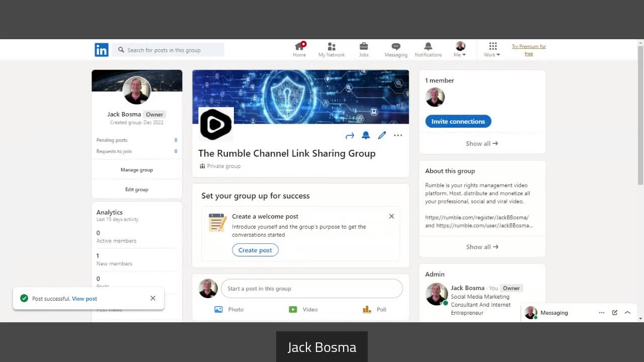Image resolution: width=644 pixels, height=362 pixels.
Task: Click Jack Bosma owner profile photo
Action: tap(137, 90)
